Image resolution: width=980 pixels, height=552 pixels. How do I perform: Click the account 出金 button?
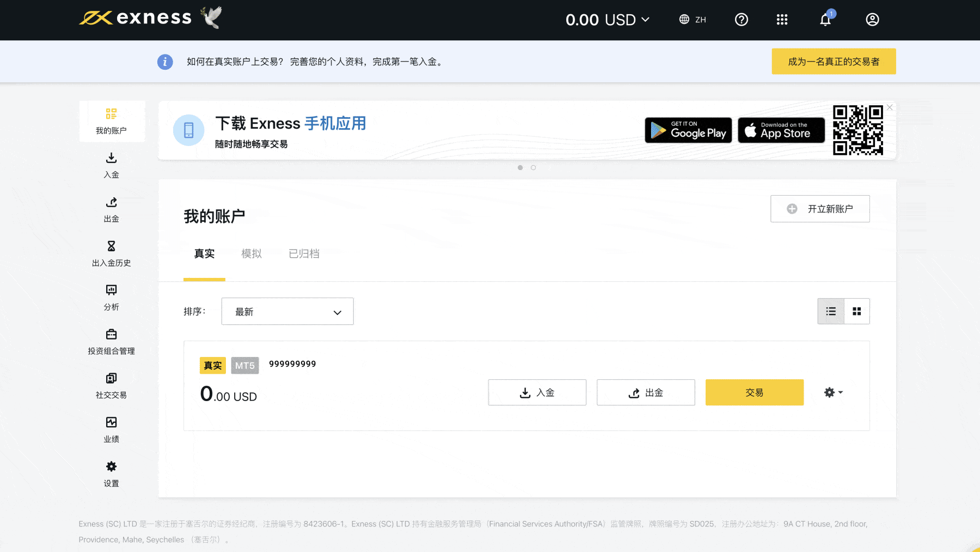point(646,392)
